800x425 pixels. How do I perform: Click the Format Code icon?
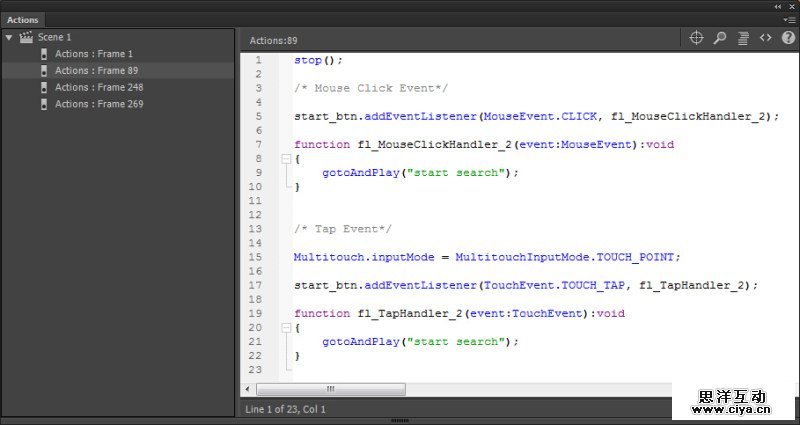click(743, 38)
